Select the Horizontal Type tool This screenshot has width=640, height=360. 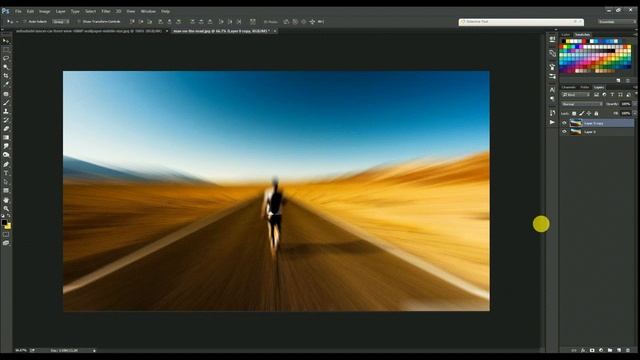click(x=6, y=173)
